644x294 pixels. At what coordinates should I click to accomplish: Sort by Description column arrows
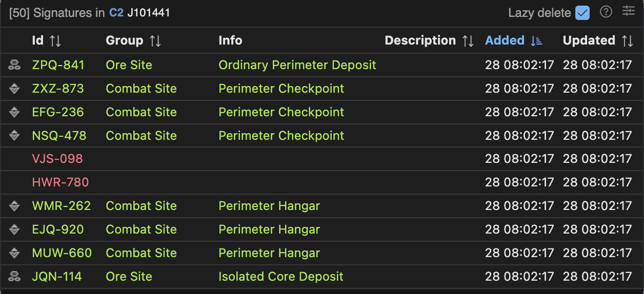tap(468, 41)
